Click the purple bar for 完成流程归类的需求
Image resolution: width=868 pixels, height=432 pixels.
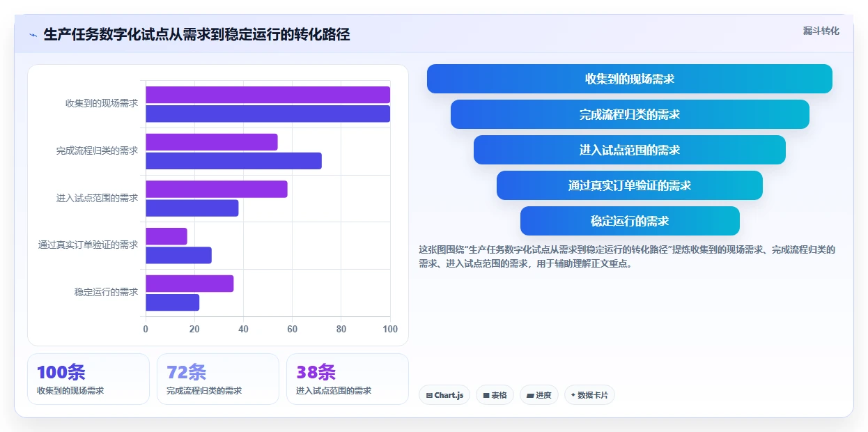coord(212,142)
